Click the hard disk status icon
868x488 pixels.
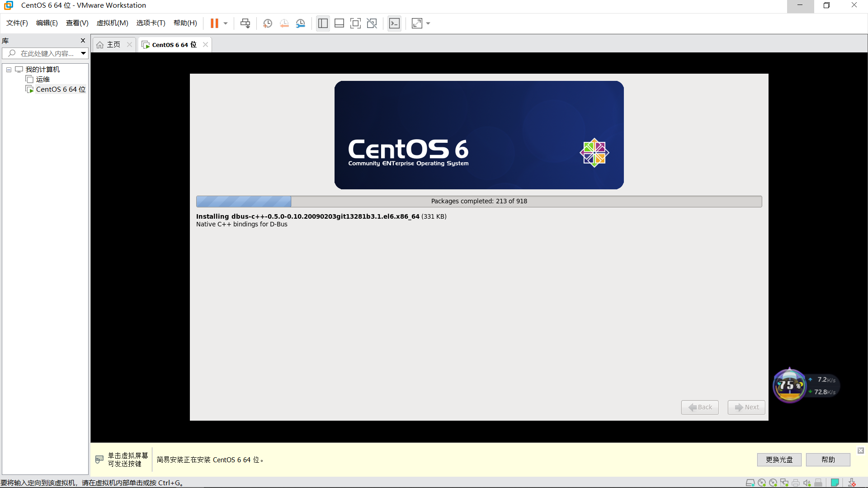750,483
